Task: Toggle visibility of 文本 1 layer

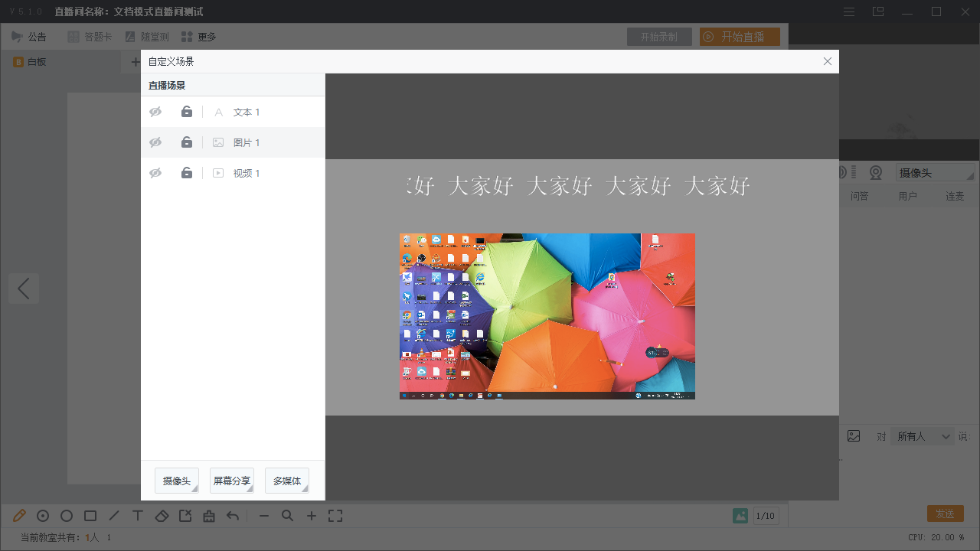Action: click(155, 112)
